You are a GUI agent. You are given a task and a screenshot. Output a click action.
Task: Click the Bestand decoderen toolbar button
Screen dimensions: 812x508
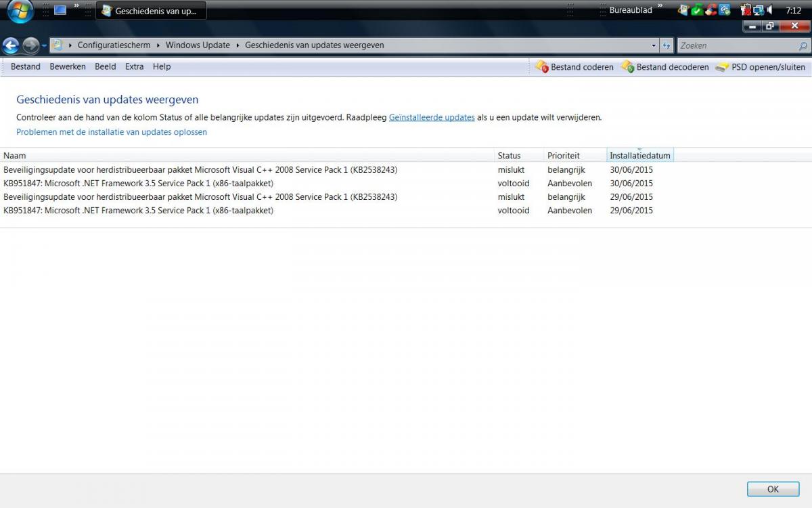pyautogui.click(x=664, y=67)
